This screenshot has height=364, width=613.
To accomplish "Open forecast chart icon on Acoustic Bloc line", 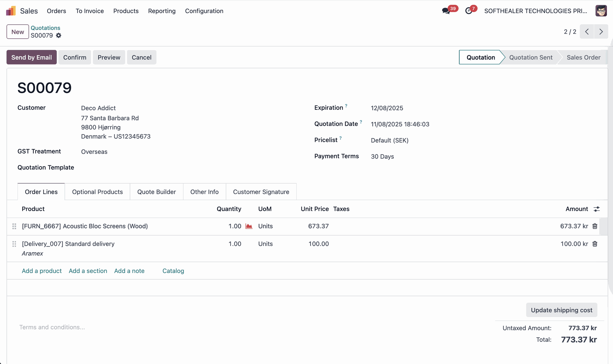I will click(x=249, y=226).
